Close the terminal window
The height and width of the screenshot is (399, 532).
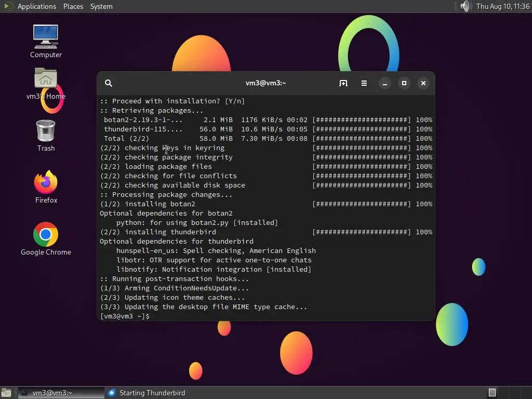click(x=423, y=83)
